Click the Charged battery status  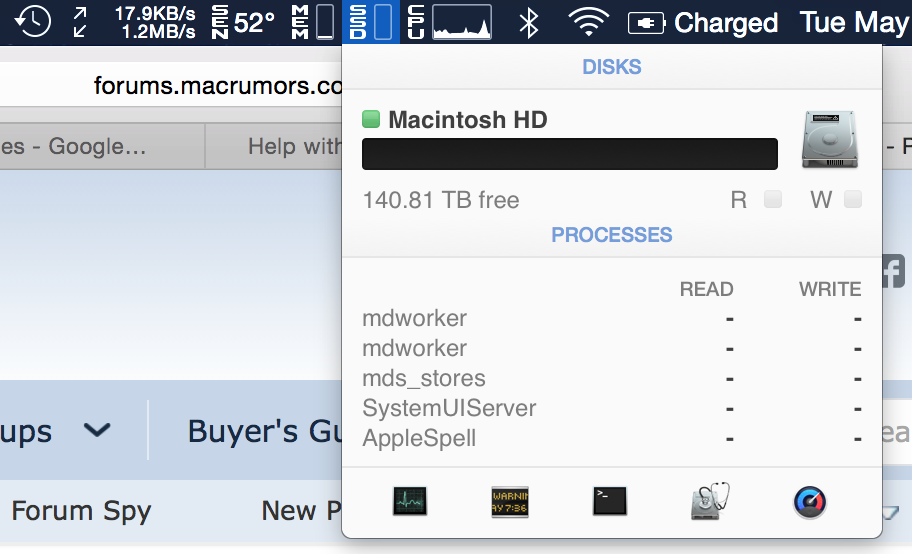(x=703, y=23)
